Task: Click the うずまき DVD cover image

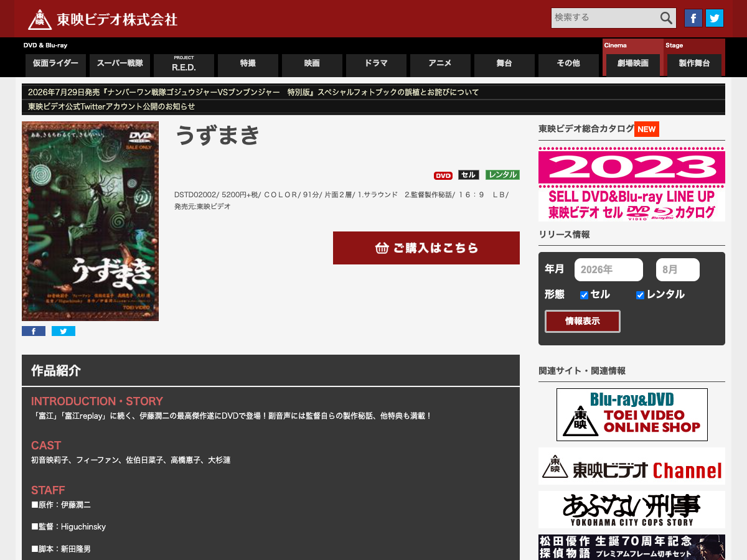Action: (x=90, y=221)
